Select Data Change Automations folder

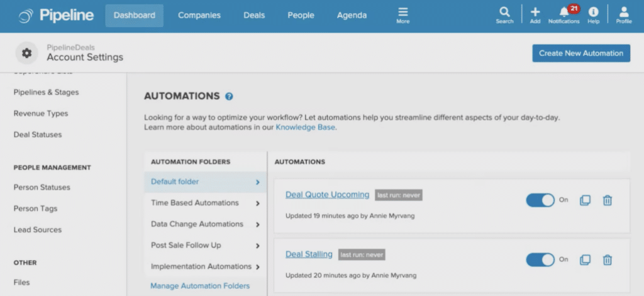[x=206, y=224]
